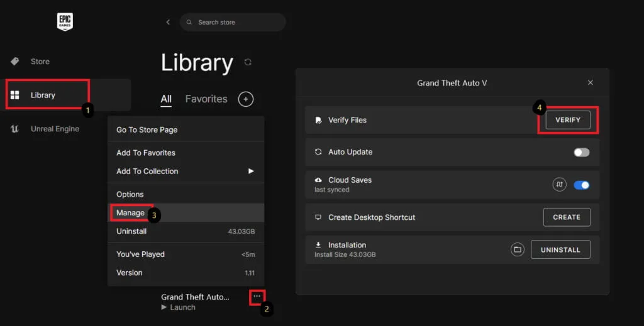Choose Options from the context menu
Viewport: 644px width, 326px height.
click(186, 194)
